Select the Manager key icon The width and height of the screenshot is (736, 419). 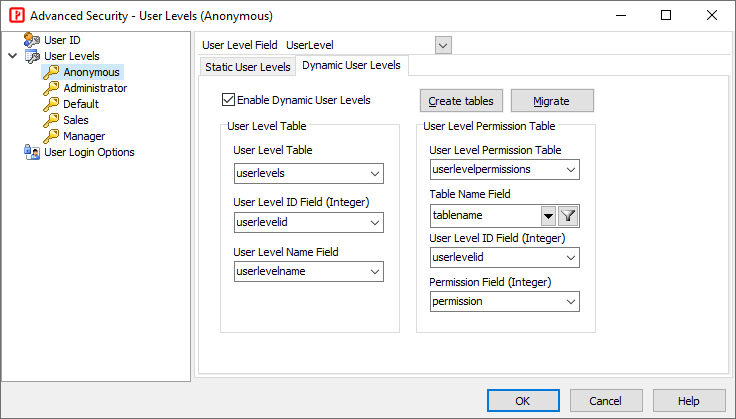click(51, 136)
